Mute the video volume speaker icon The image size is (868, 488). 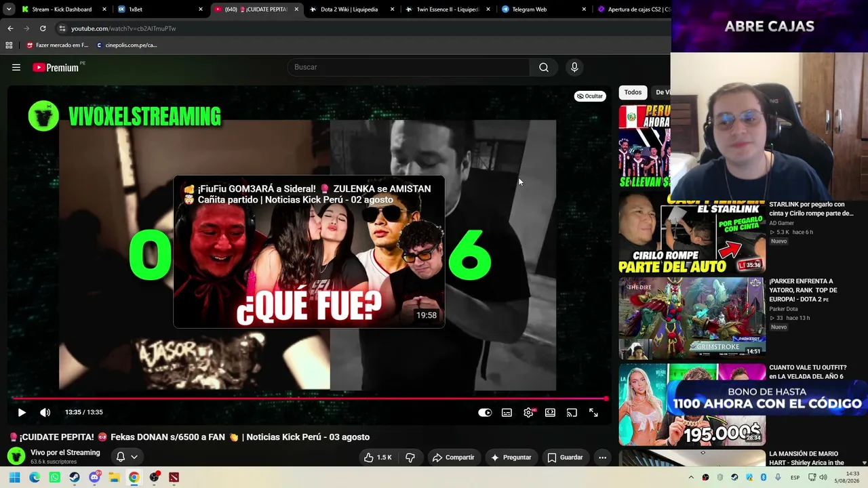click(x=45, y=412)
